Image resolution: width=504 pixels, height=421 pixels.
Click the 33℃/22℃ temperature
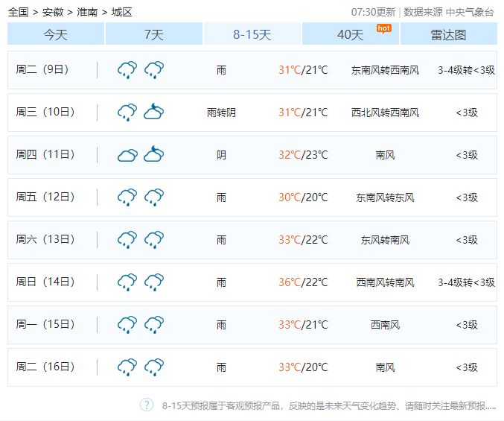coord(303,240)
